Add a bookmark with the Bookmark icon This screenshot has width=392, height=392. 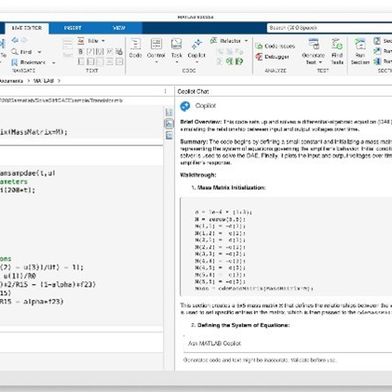[x=15, y=62]
